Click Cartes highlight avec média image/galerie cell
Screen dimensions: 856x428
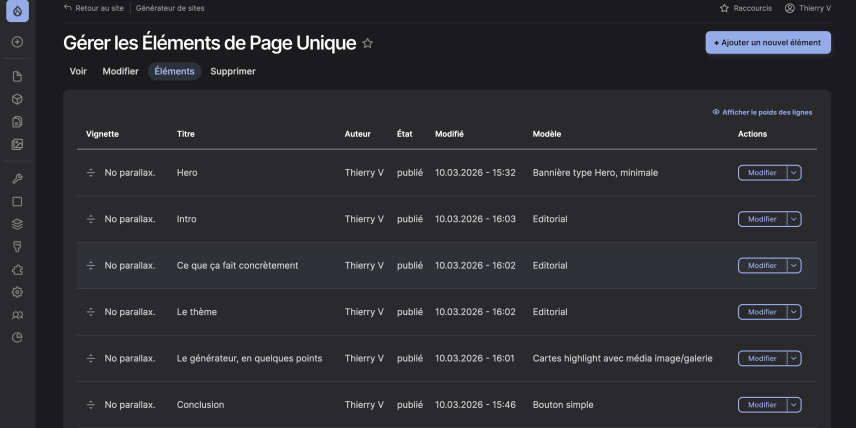pos(623,359)
